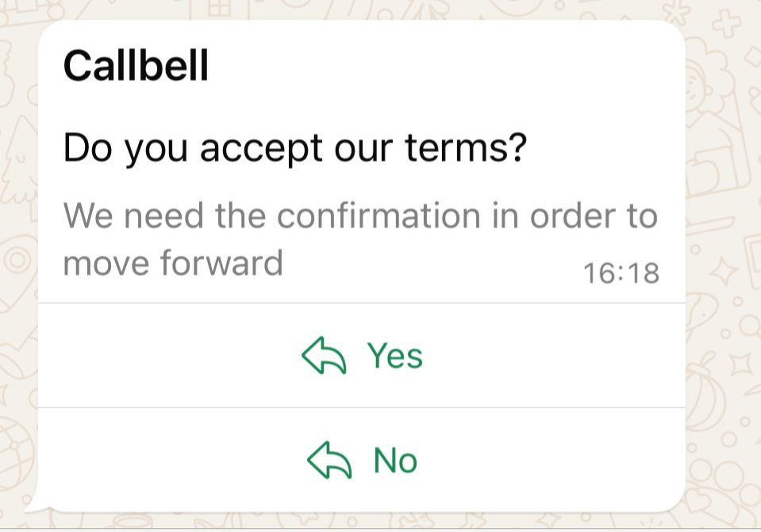Click the reply arrow icon beside No
The width and height of the screenshot is (761, 532).
point(329,461)
